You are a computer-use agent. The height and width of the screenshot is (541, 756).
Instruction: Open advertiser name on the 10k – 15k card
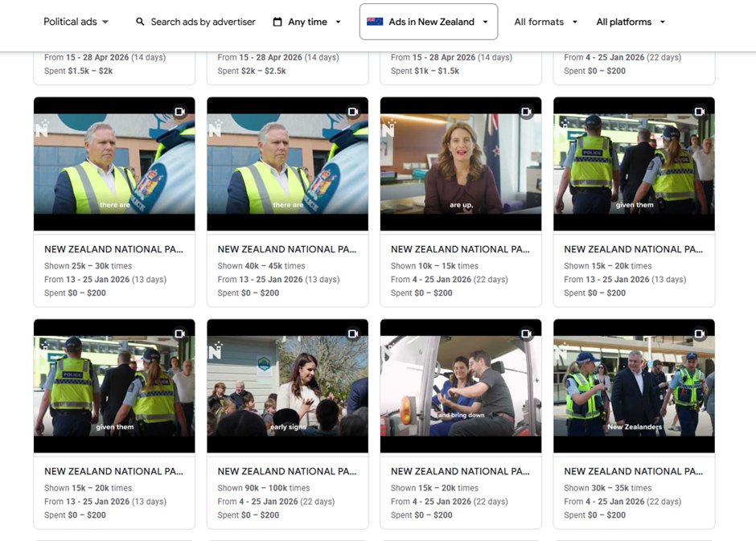(460, 249)
